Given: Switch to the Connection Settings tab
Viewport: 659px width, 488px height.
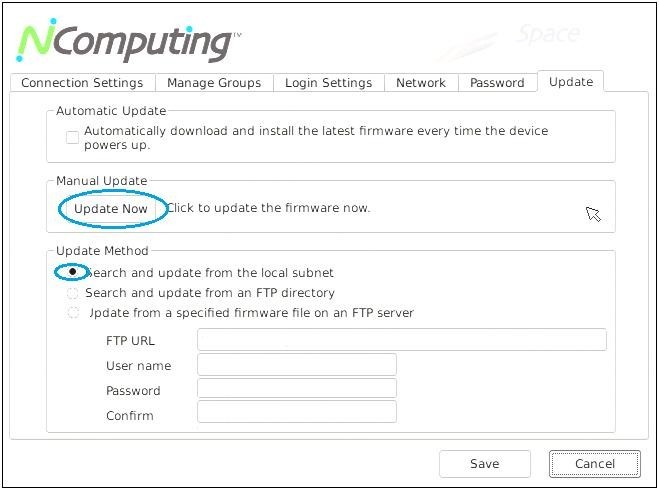Looking at the screenshot, I should [82, 83].
